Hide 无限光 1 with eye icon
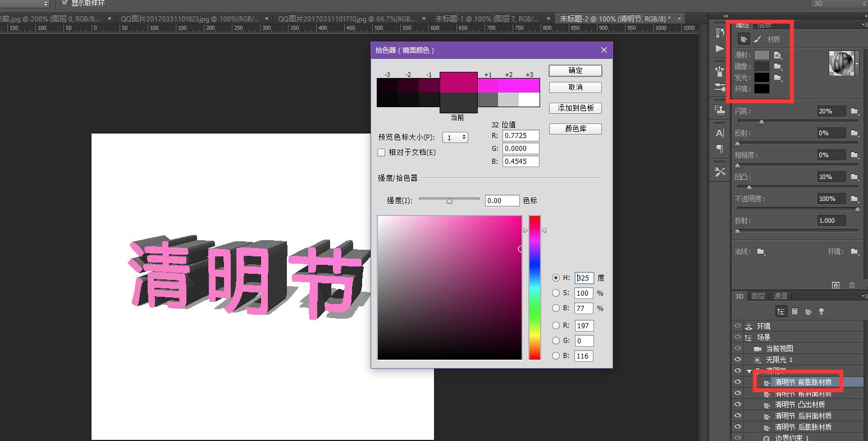 click(738, 360)
